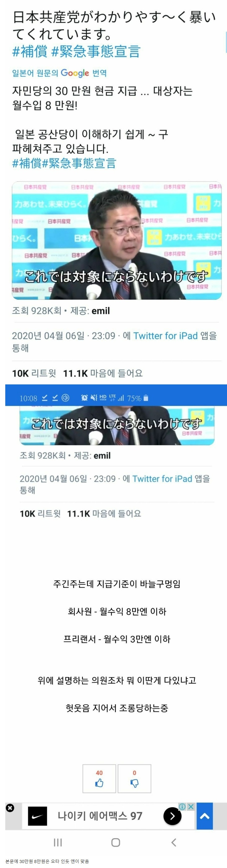Open the ad's black arrow button
227x868 pixels.
point(172,816)
